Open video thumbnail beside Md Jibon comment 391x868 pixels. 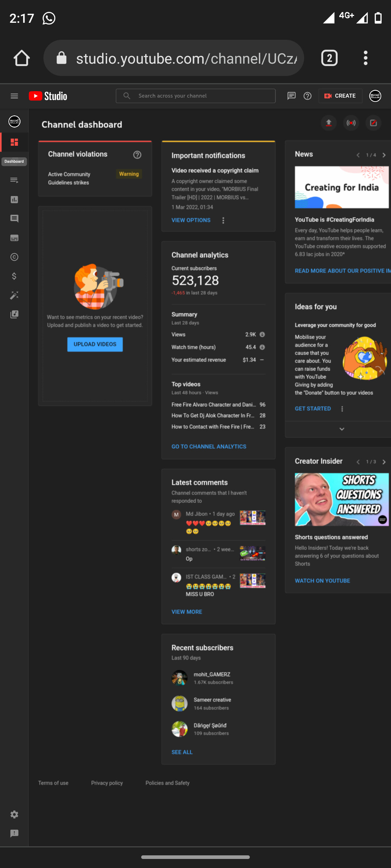253,518
